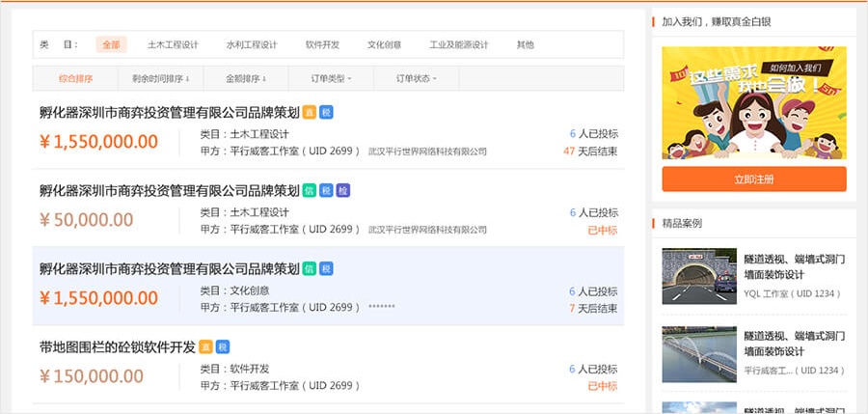The height and width of the screenshot is (414, 868).
Task: Filter by 工业及能源设计 category
Action: tap(459, 45)
